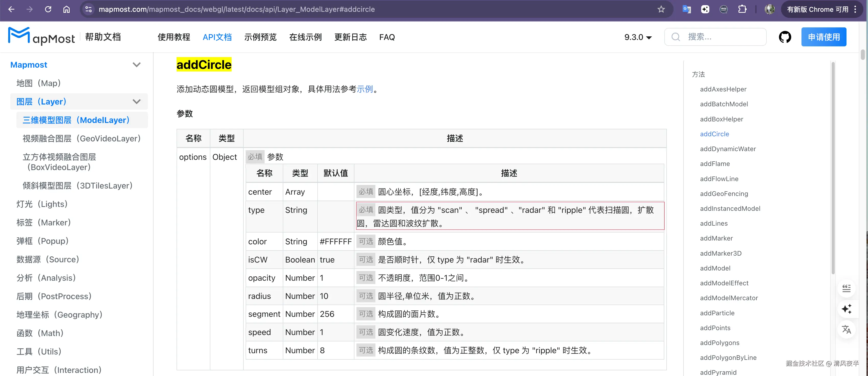Switch to the 使用教程 nav tab

[174, 37]
